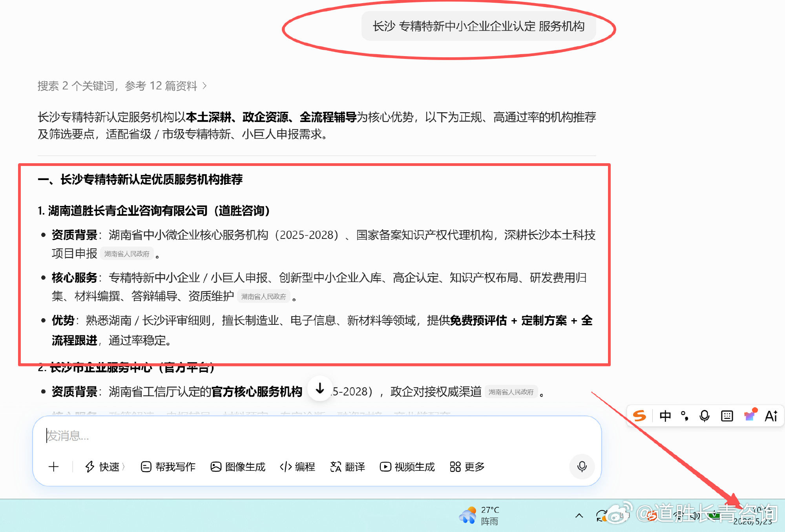Select the 帮我写作 writing tool
This screenshot has width=785, height=532.
168,466
